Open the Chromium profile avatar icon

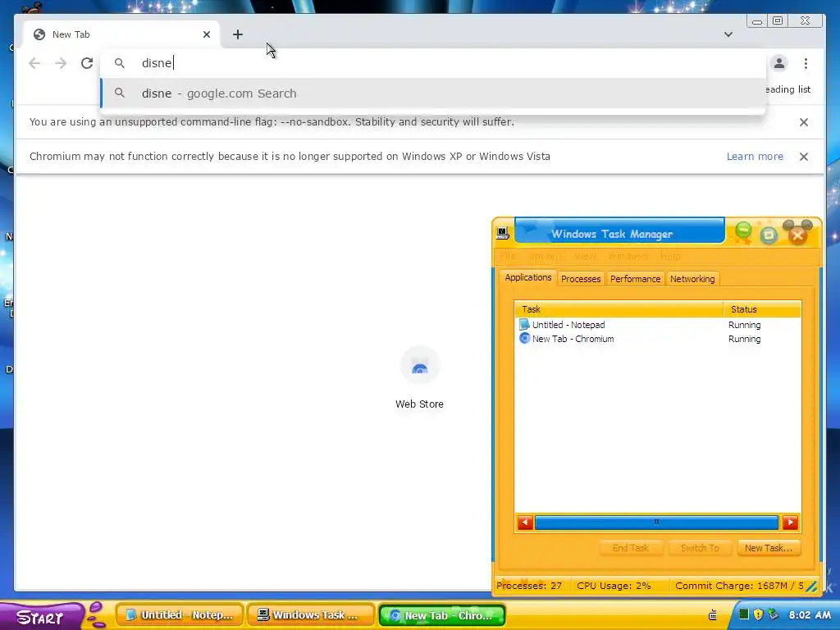779,63
